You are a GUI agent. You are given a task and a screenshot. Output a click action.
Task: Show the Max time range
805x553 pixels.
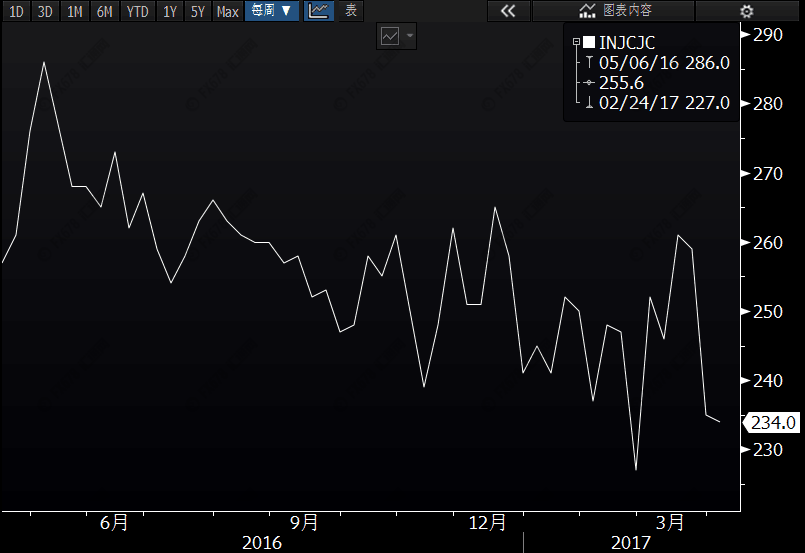(228, 11)
